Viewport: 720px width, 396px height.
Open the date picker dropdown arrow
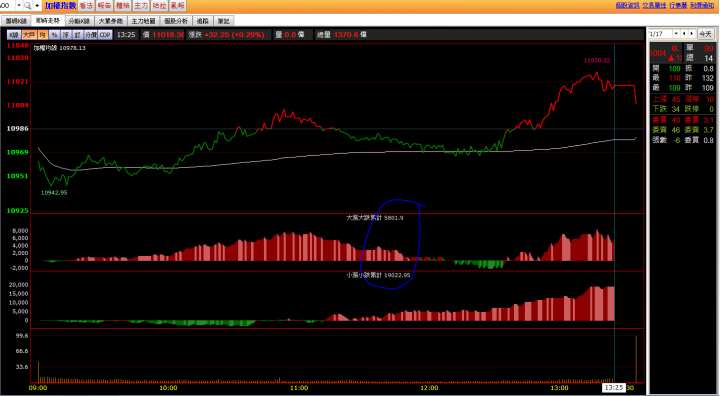[676, 34]
